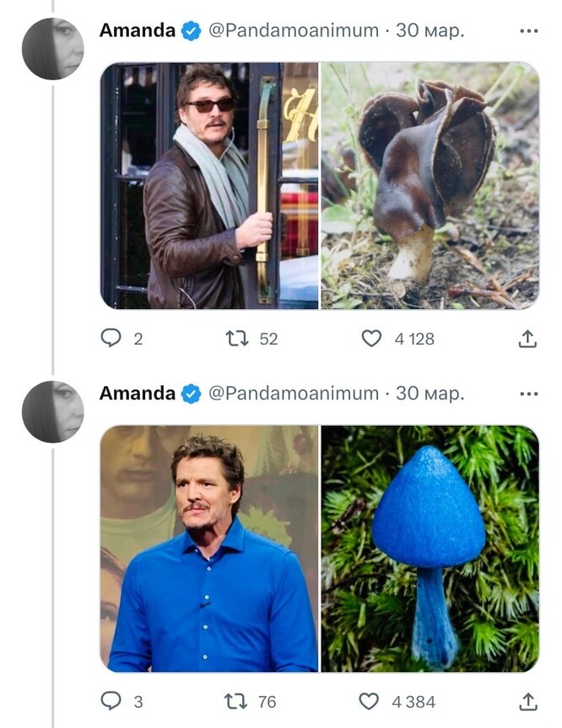Click the verified badge on second tweet
562x728 pixels.
192,394
